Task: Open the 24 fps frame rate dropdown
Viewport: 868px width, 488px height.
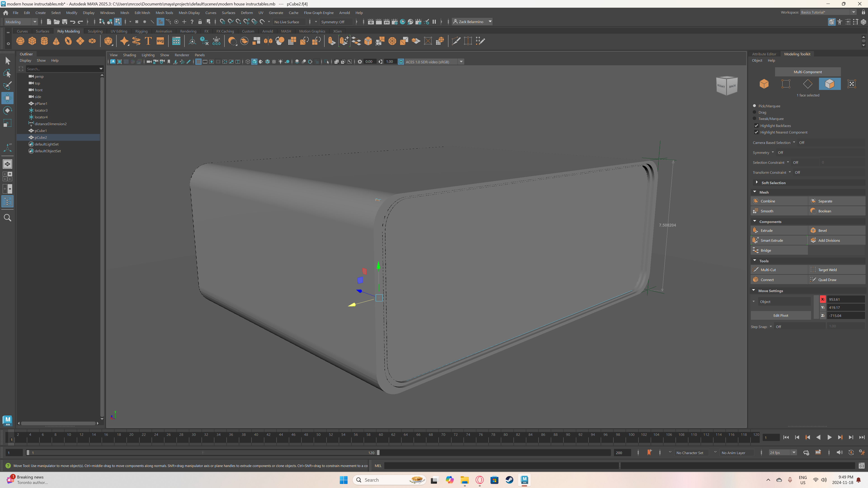Action: [x=783, y=453]
